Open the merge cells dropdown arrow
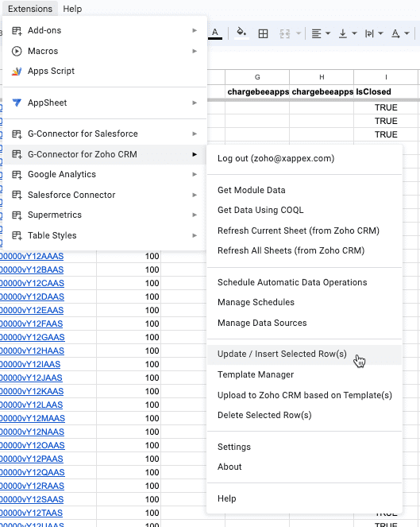 [299, 33]
